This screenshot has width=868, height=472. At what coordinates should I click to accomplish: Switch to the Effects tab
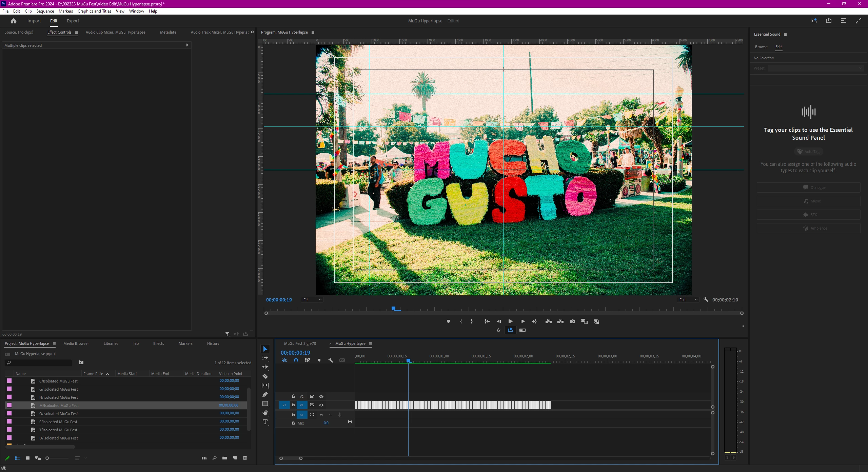pyautogui.click(x=158, y=343)
